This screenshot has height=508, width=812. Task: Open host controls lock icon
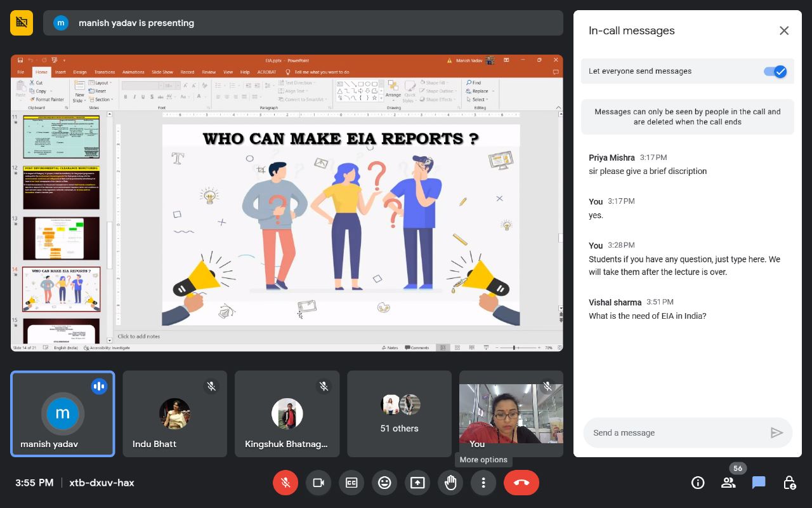coord(789,483)
